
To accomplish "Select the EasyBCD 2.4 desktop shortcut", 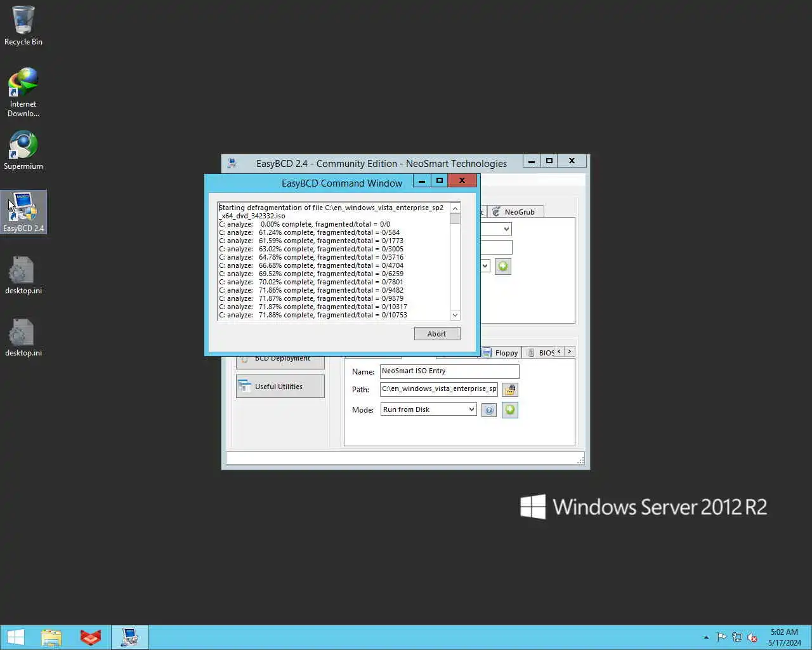I will point(23,212).
